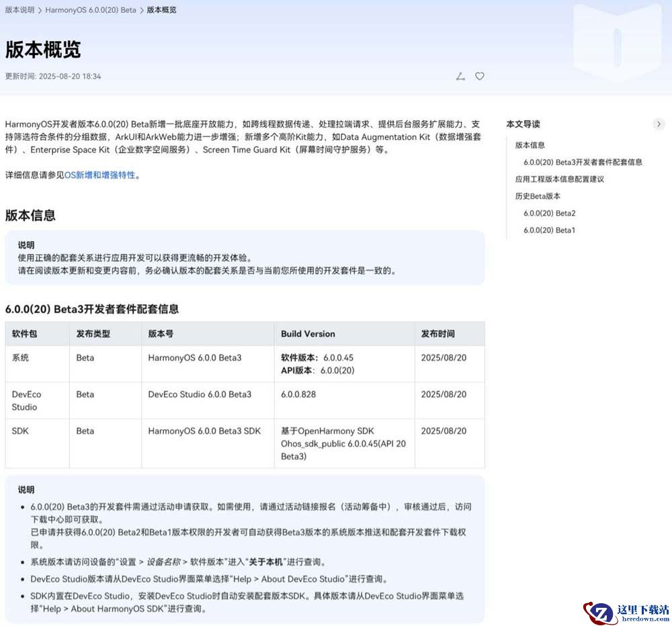This screenshot has height=626, width=672.
Task: Click the About DevEco Studio note line
Action: (209, 579)
